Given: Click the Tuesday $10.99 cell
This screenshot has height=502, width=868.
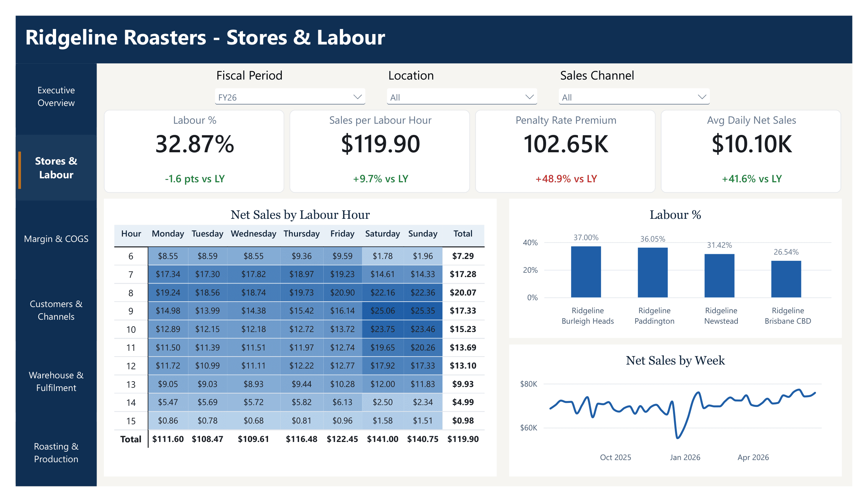Looking at the screenshot, I should point(208,366).
